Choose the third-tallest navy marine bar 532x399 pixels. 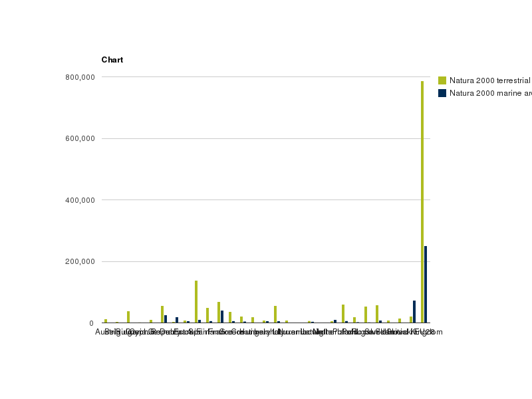click(x=222, y=317)
